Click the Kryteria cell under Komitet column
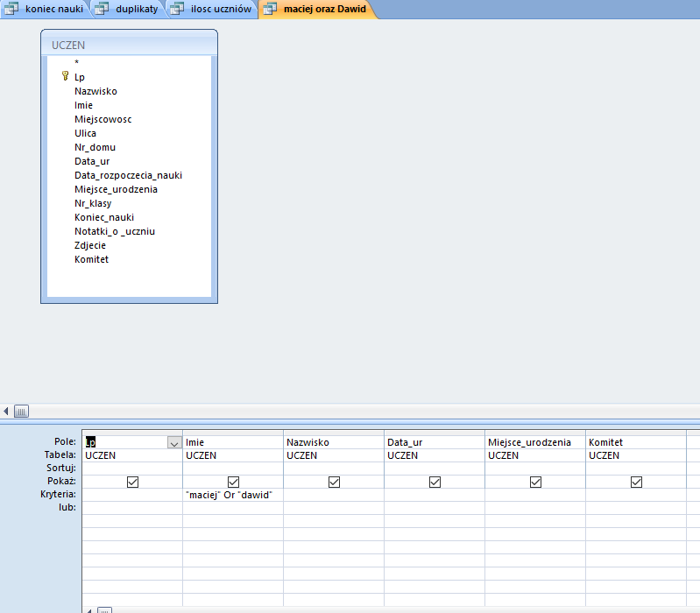This screenshot has width=700, height=613. coord(635,495)
